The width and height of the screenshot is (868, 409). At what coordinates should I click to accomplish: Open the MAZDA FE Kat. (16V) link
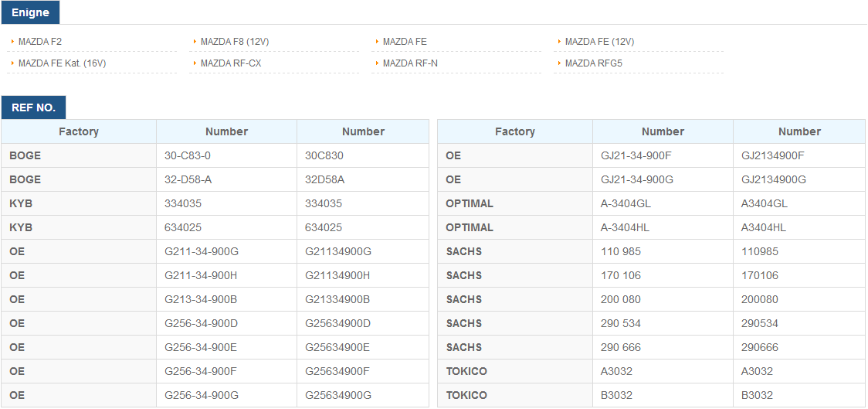(x=62, y=63)
